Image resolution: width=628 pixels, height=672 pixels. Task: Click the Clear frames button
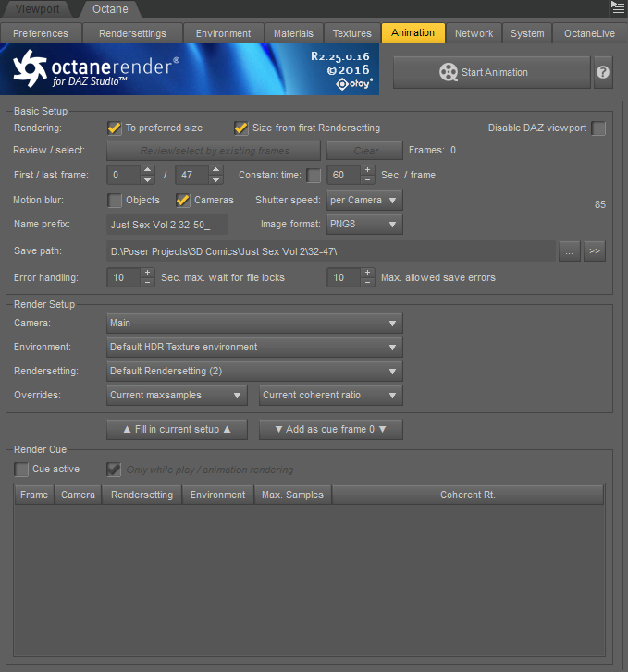coord(364,151)
